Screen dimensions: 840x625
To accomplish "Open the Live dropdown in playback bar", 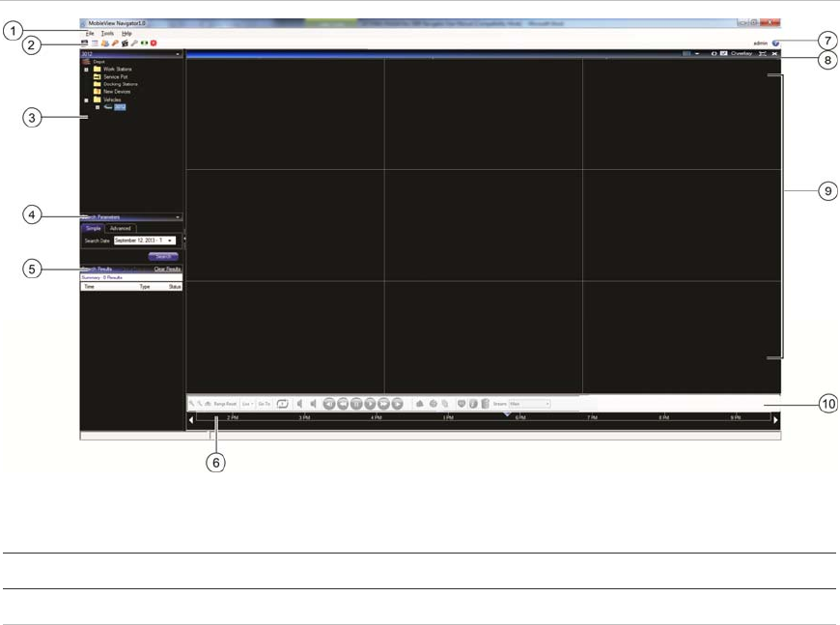I will [x=247, y=404].
